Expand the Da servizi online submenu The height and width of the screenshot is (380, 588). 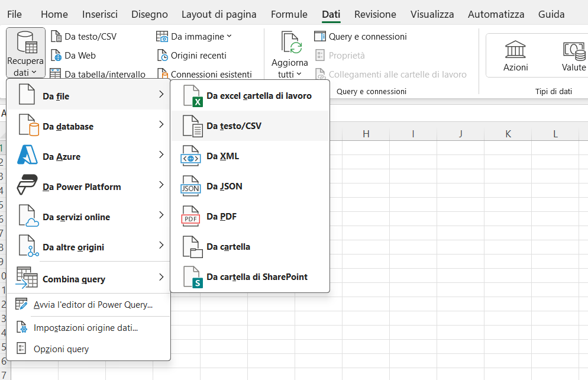161,215
